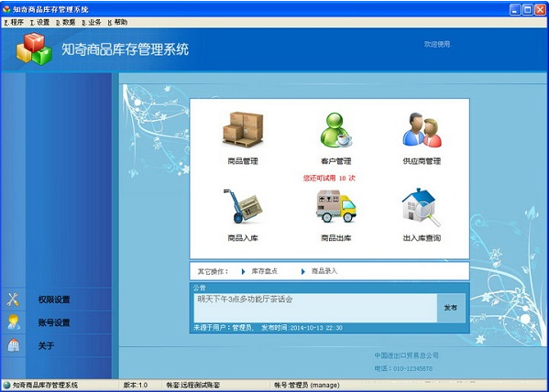Open the 业务 menu
Image resolution: width=549 pixels, height=392 pixels.
(92, 22)
